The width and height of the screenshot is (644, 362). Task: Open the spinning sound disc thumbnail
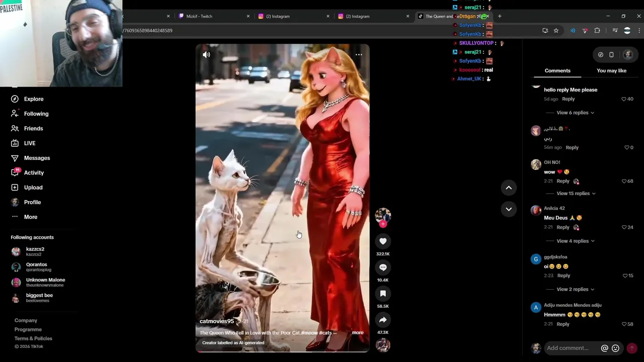[383, 345]
